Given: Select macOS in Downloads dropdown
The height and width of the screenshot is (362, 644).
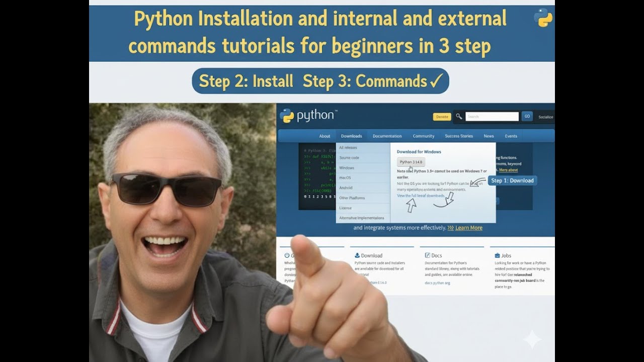Looking at the screenshot, I should point(363,178).
